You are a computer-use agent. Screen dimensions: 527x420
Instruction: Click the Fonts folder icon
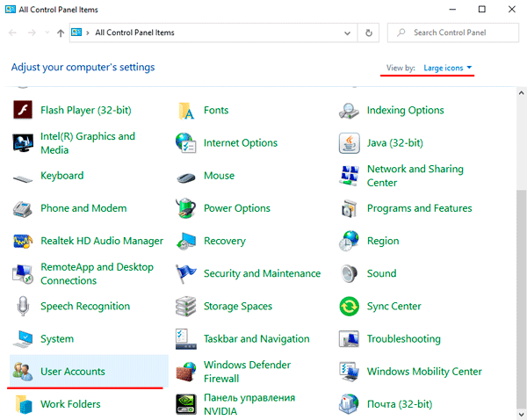point(186,111)
